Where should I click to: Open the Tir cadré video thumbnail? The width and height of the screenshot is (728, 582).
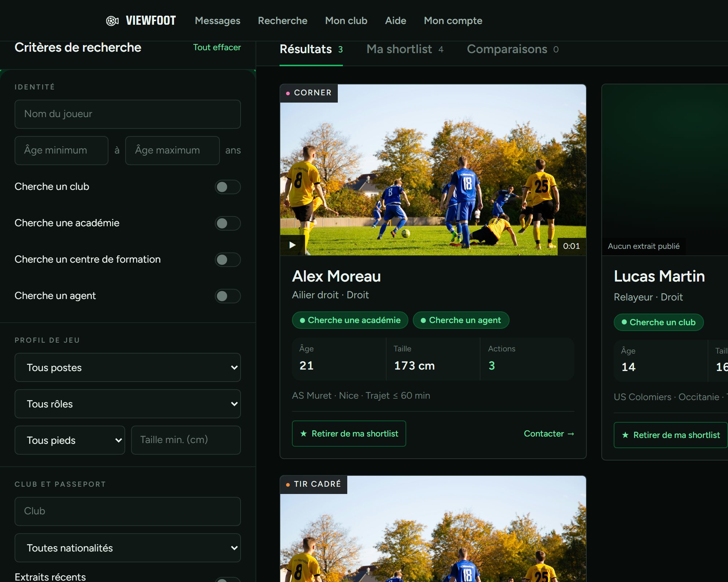(433, 529)
